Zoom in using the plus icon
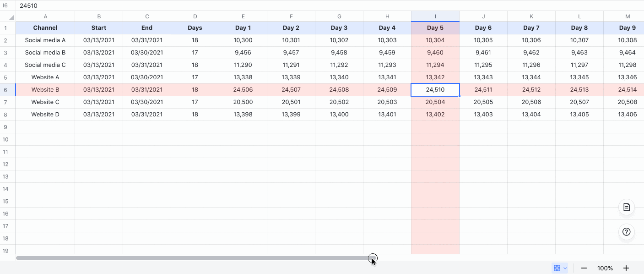The width and height of the screenshot is (644, 274). coord(626,268)
